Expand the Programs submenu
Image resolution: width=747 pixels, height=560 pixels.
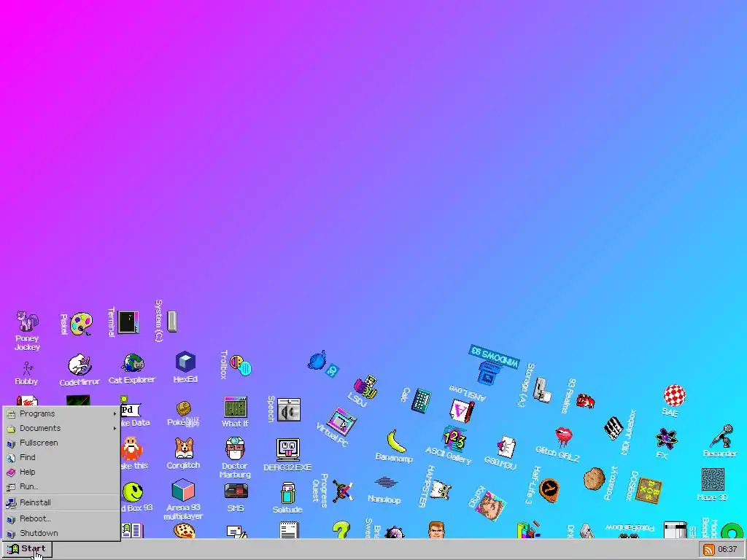click(61, 414)
